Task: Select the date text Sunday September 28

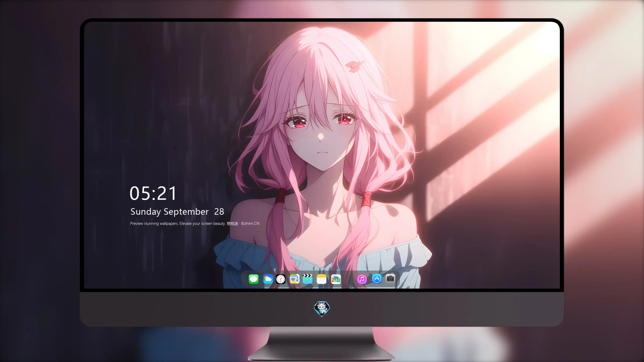Action: tap(177, 212)
